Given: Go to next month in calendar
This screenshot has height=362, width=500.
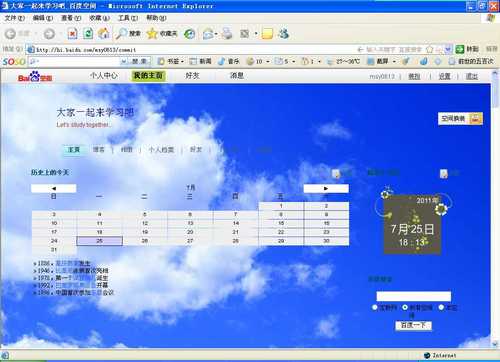Looking at the screenshot, I should (326, 188).
